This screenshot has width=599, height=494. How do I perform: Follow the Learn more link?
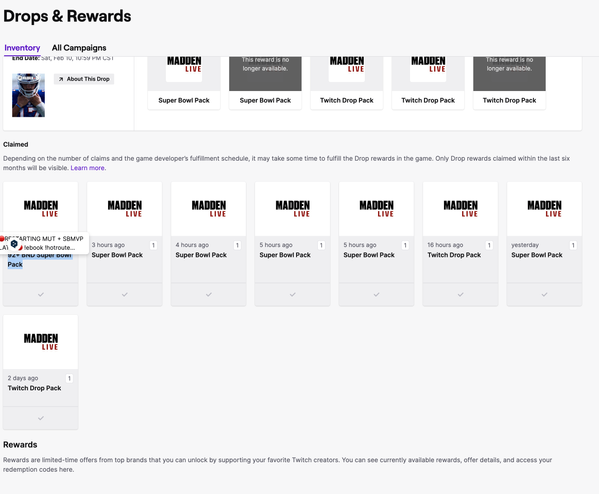tap(88, 168)
